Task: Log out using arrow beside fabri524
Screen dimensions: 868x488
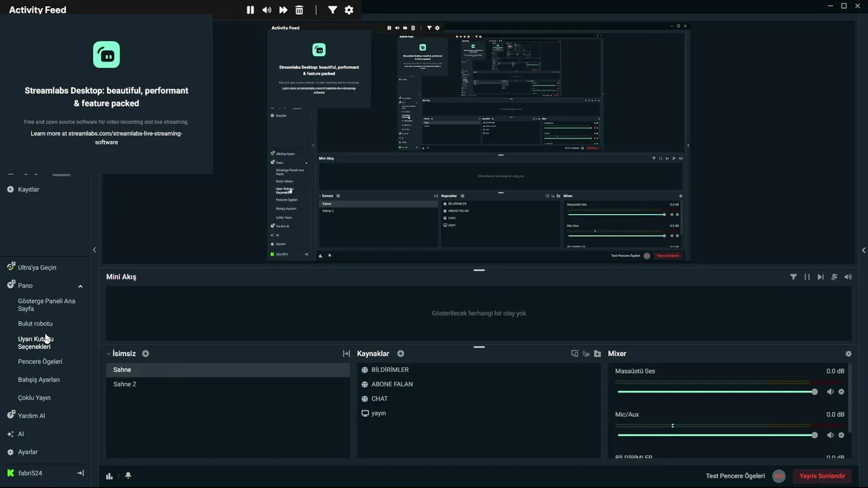Action: 81,473
